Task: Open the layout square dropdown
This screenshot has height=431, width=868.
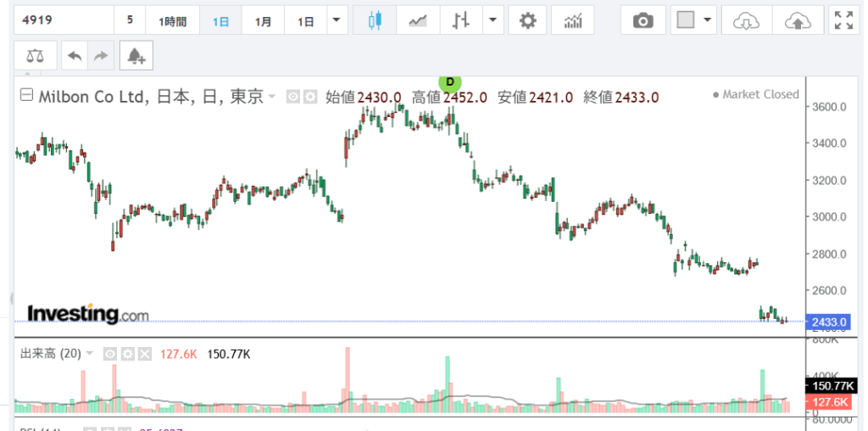Action: pos(693,20)
